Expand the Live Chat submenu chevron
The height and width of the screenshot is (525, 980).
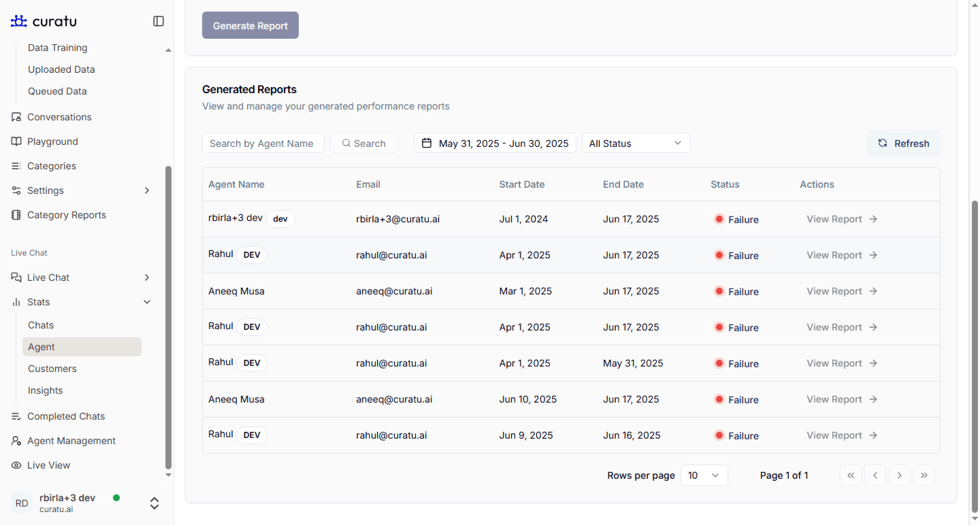147,277
